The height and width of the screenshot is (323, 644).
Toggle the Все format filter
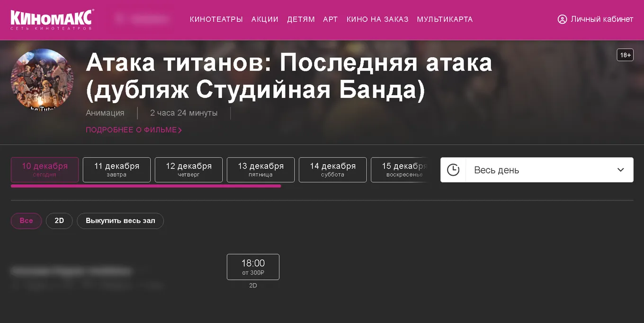pos(27,221)
